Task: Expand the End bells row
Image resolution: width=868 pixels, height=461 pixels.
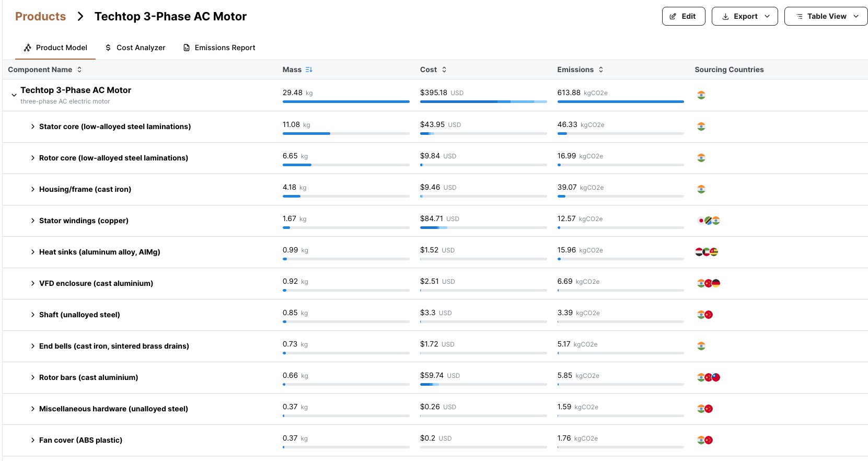Action: pyautogui.click(x=33, y=346)
